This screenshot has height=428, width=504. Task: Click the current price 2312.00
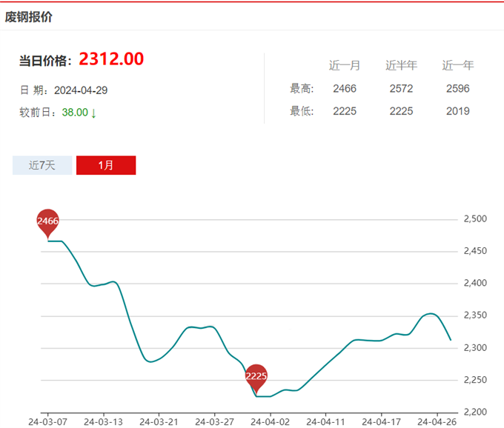111,59
